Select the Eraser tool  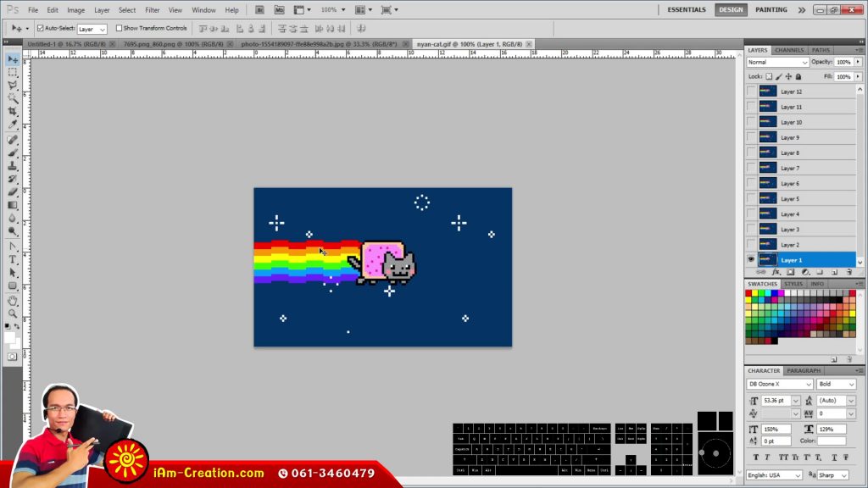(x=13, y=192)
